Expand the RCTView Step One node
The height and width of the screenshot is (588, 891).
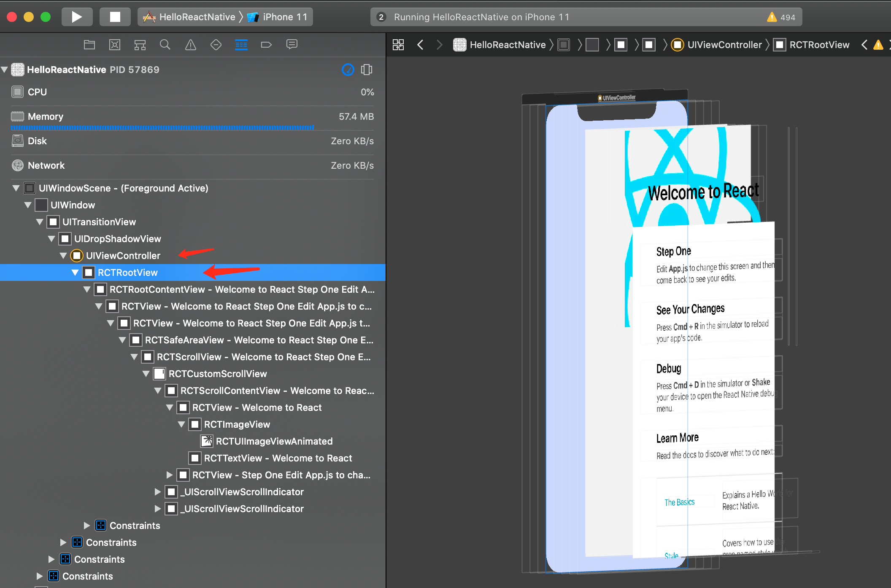170,475
